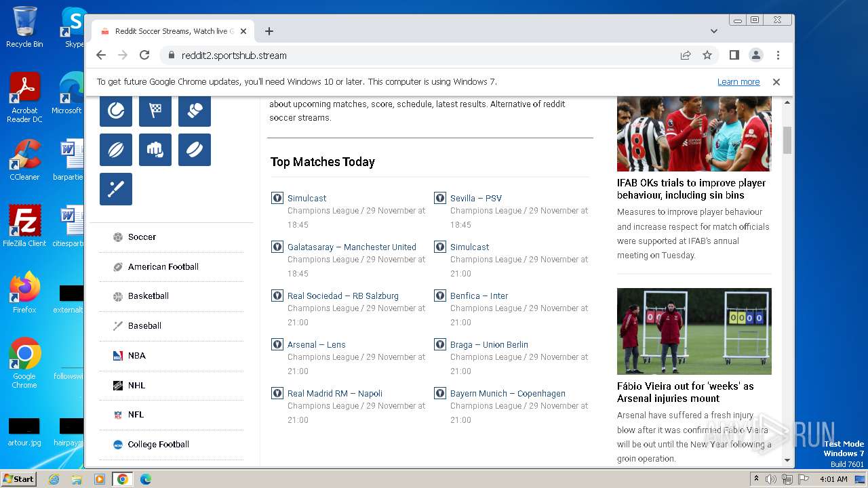Image resolution: width=868 pixels, height=488 pixels.
Task: Open a new tab with plus button
Action: tap(269, 31)
